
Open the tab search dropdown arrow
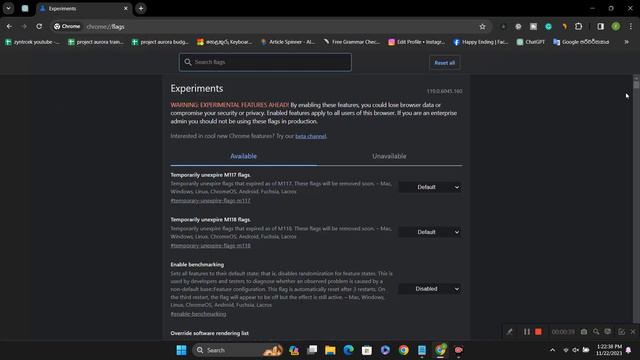coord(8,8)
